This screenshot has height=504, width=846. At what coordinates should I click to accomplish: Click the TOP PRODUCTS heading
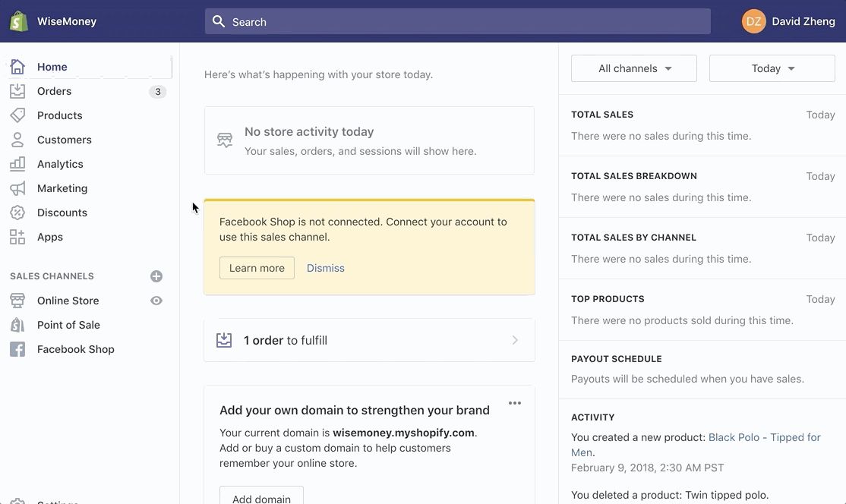(608, 298)
